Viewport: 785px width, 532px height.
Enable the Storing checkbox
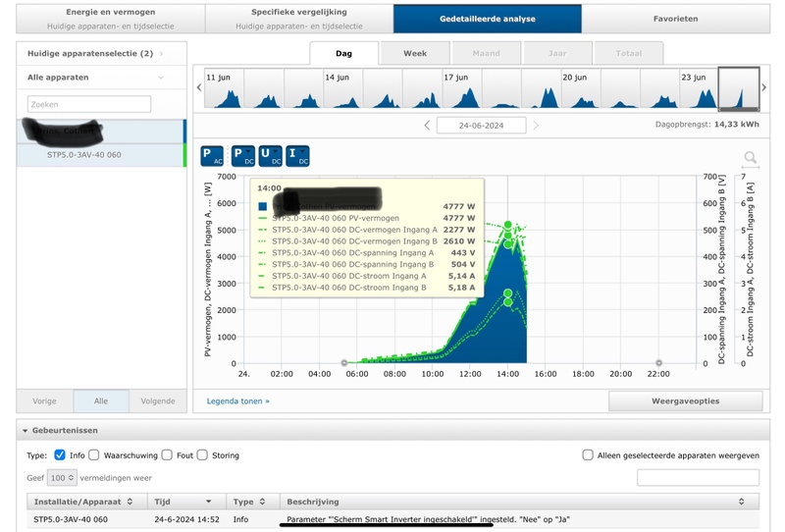(x=202, y=454)
